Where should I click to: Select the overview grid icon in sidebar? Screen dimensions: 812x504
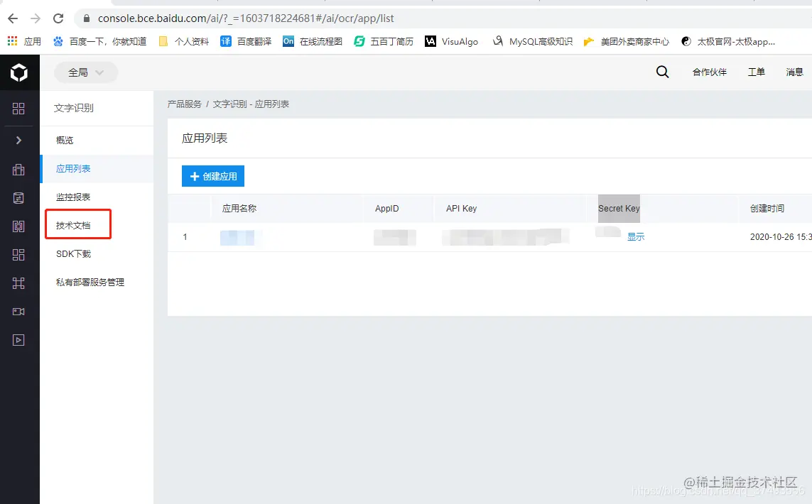(19, 109)
